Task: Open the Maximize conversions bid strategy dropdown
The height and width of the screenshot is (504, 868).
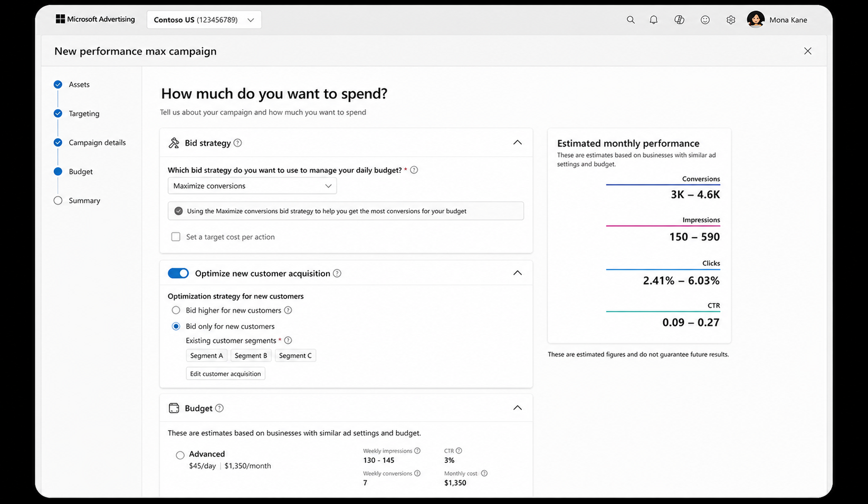Action: [x=252, y=186]
